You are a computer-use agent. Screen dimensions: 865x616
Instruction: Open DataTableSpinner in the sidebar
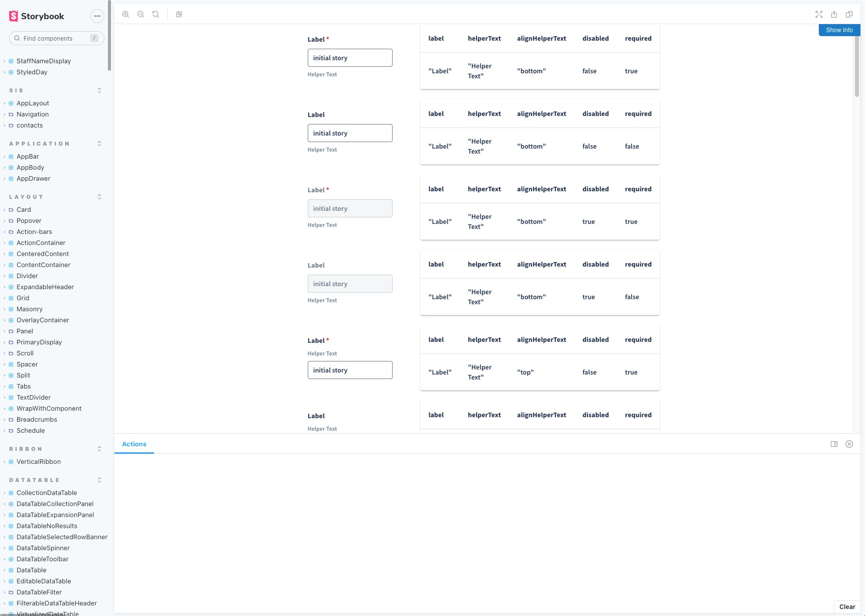click(43, 548)
